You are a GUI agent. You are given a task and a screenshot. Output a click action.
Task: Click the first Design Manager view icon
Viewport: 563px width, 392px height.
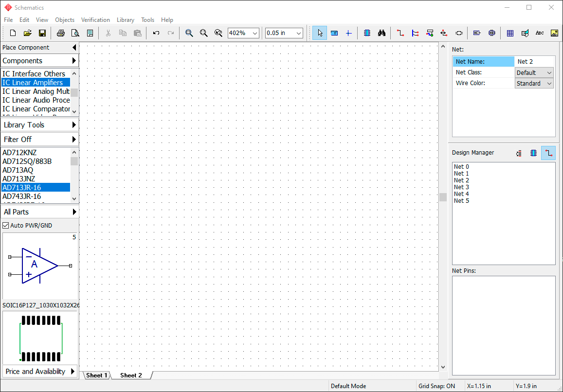click(x=519, y=153)
